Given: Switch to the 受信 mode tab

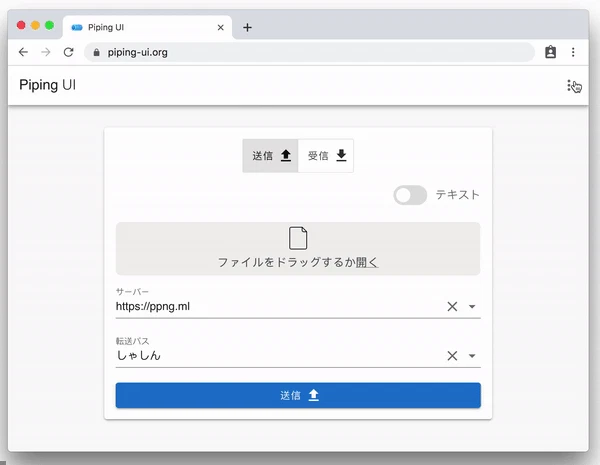Looking at the screenshot, I should coord(326,156).
